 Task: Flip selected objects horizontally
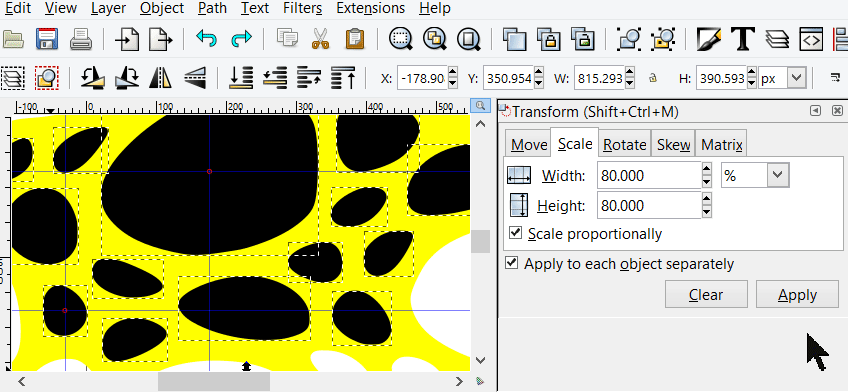click(160, 78)
